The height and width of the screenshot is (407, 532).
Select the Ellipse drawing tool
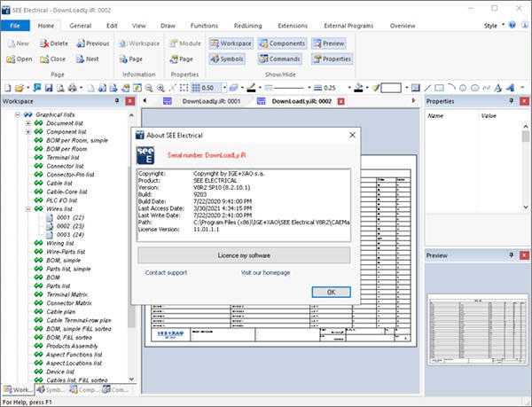pyautogui.click(x=474, y=88)
